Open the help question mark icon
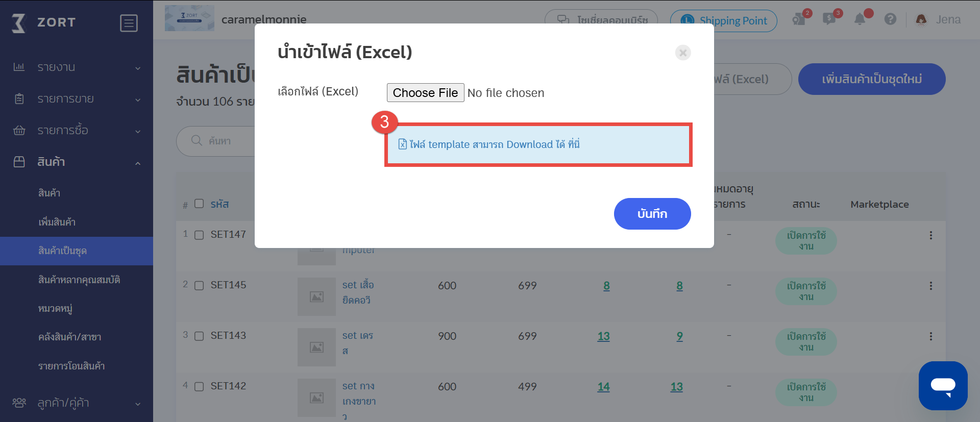Screen dimensions: 980x422 [890, 19]
